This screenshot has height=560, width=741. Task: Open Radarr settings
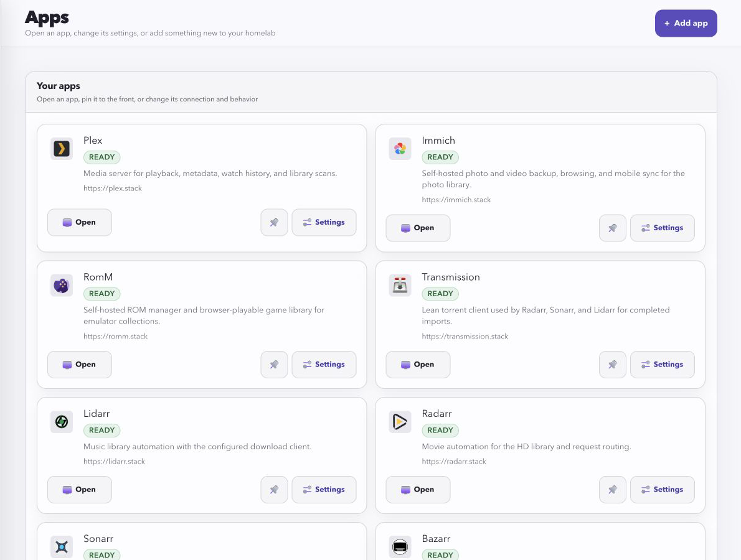tap(662, 490)
